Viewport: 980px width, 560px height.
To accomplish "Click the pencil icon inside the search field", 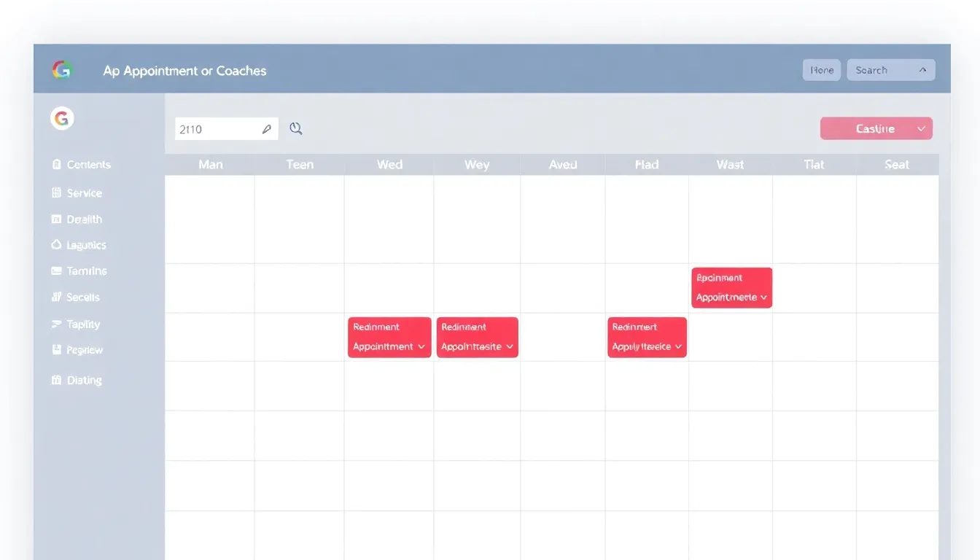I will click(x=268, y=128).
